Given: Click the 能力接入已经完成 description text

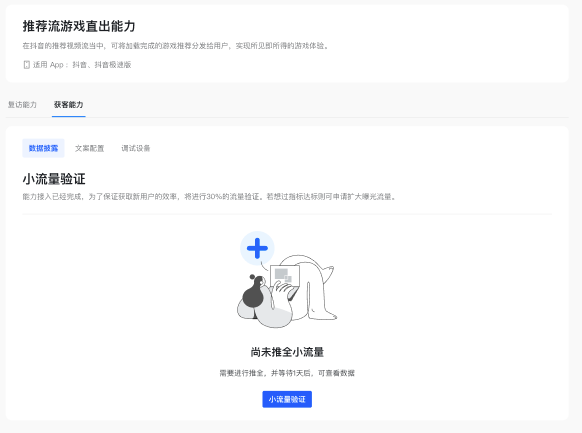Looking at the screenshot, I should tap(210, 196).
